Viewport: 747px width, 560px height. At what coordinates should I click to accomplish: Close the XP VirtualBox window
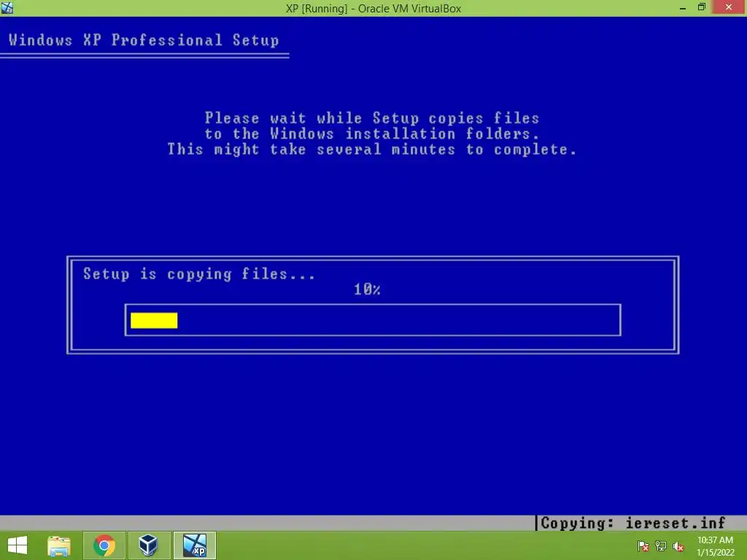click(x=729, y=7)
